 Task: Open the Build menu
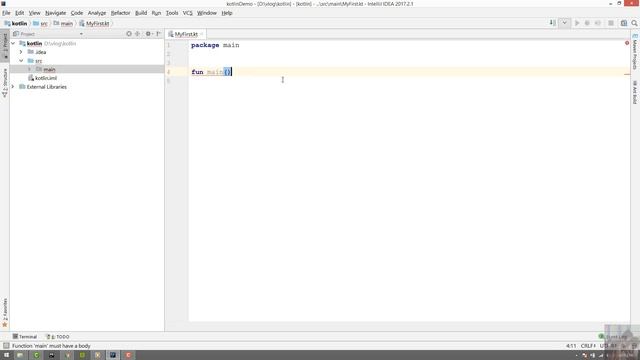pyautogui.click(x=141, y=13)
